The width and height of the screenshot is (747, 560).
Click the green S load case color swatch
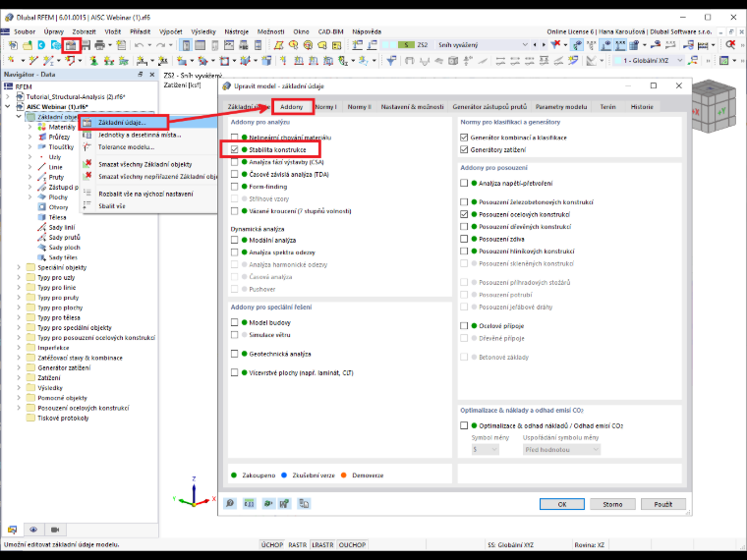coord(406,45)
